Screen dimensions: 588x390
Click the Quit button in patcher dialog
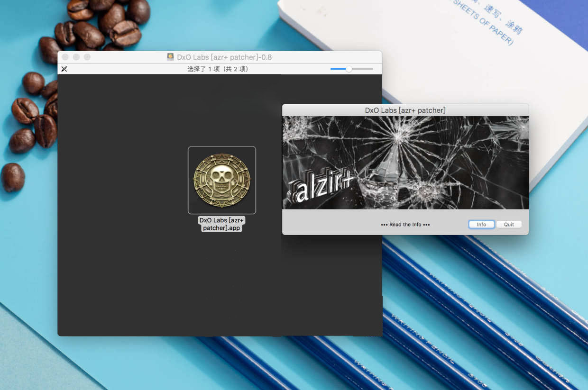(509, 225)
